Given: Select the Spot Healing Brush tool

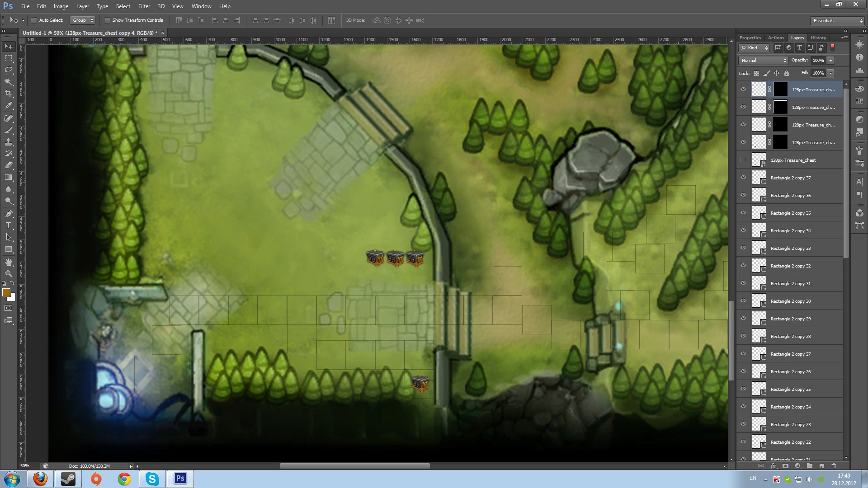Looking at the screenshot, I should (x=9, y=118).
